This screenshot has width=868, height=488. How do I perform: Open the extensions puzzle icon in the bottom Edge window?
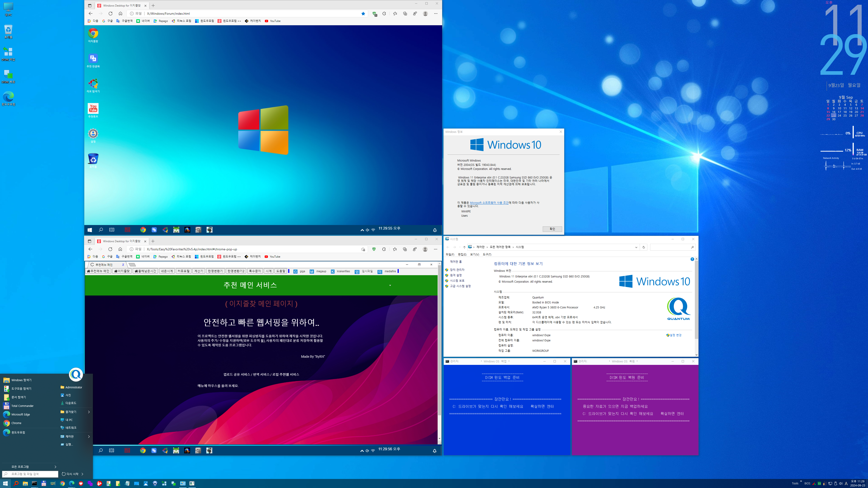(384, 249)
